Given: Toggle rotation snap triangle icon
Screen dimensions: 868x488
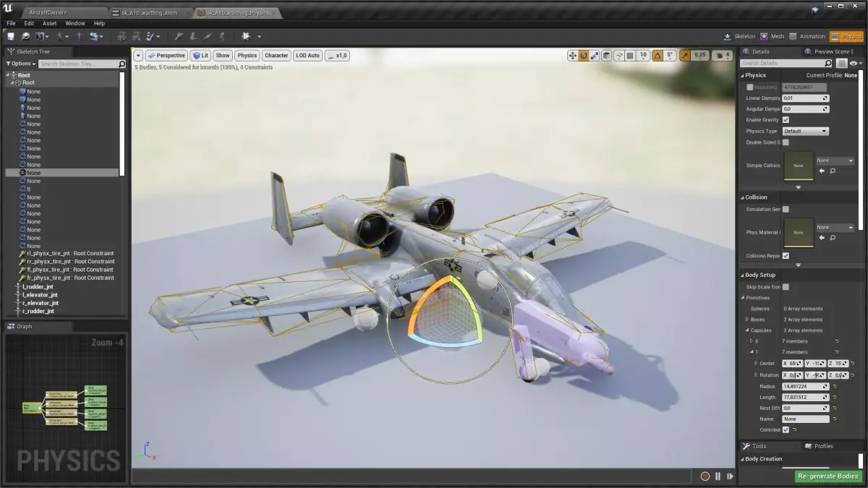Looking at the screenshot, I should point(658,56).
